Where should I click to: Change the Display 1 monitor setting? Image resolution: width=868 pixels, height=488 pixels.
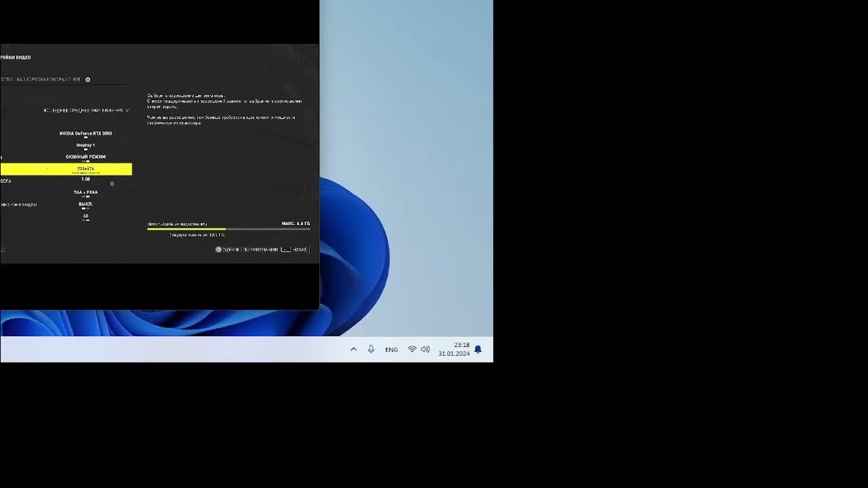85,145
